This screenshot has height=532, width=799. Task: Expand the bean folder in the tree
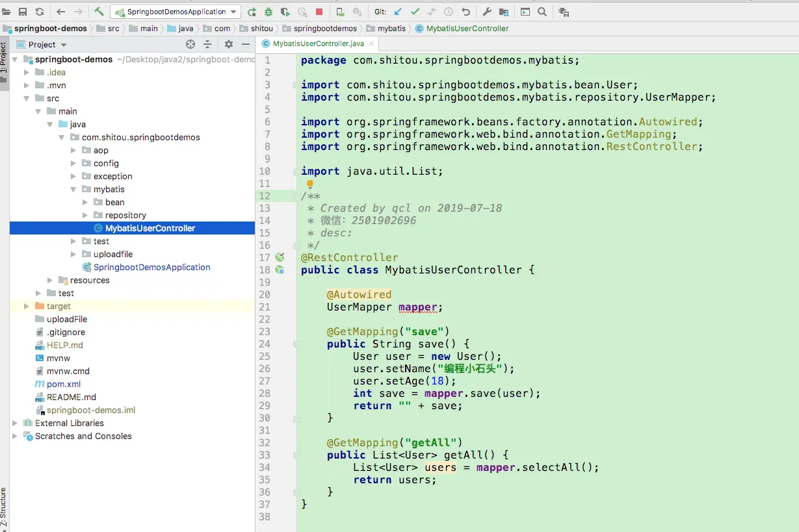pyautogui.click(x=85, y=202)
